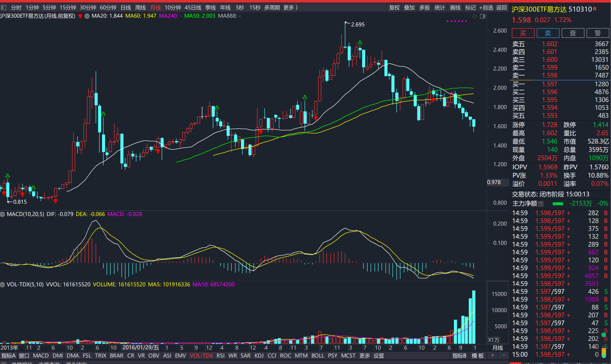Expand 更多 periods in top toolbar
611x364 pixels.
coord(290,8)
